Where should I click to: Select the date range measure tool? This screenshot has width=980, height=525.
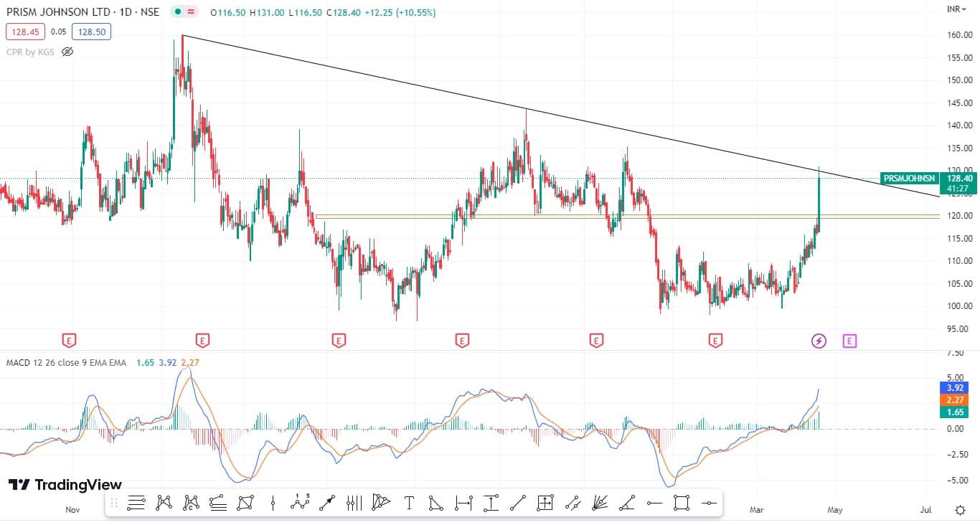463,503
